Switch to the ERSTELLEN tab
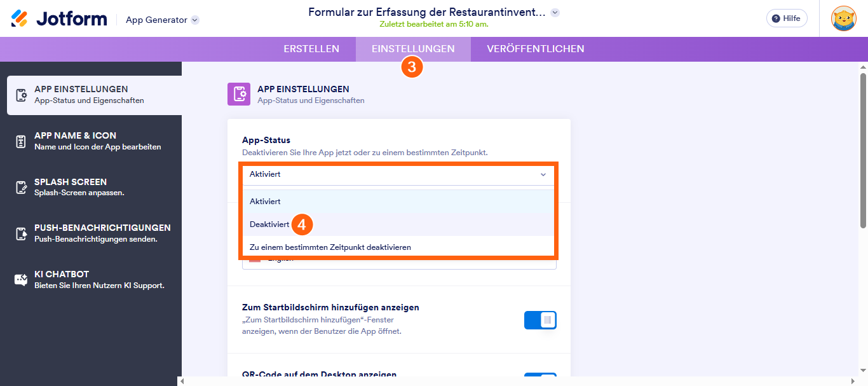The height and width of the screenshot is (386, 868). pyautogui.click(x=311, y=49)
